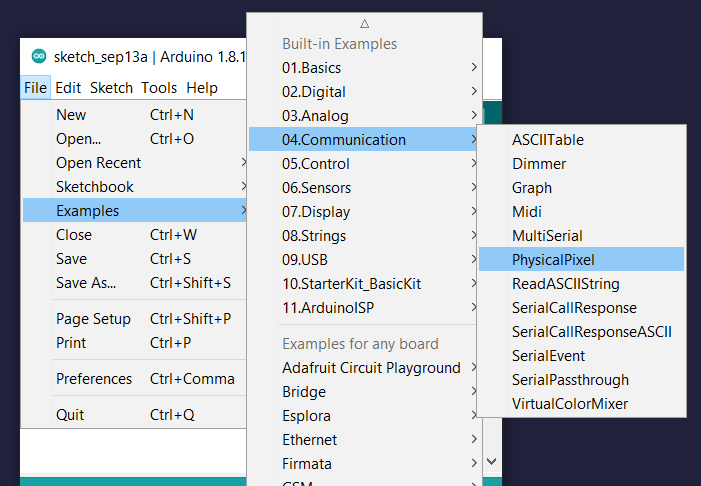Image resolution: width=701 pixels, height=486 pixels.
Task: Click the Arduino logo in the title bar
Action: (39, 56)
